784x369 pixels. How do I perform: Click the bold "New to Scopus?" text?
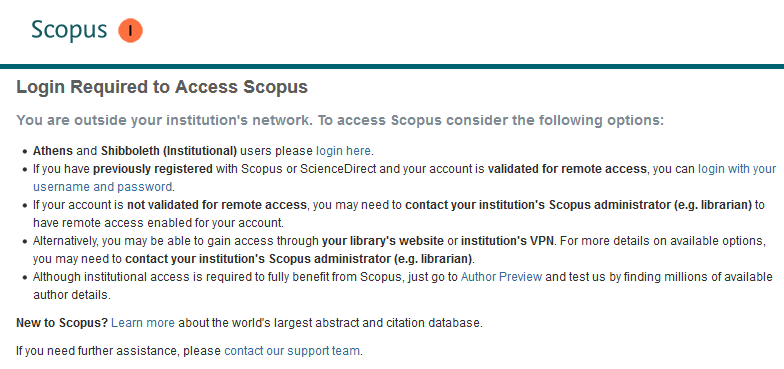click(x=62, y=323)
